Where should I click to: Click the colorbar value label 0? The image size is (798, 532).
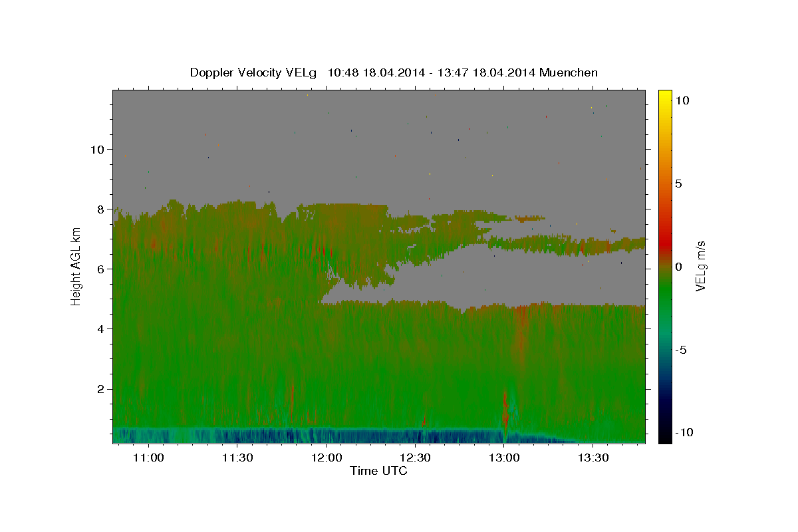coord(678,267)
